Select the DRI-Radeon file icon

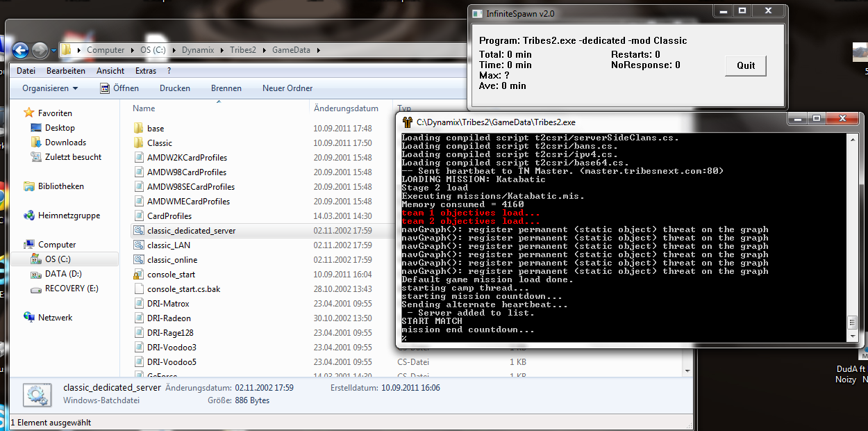pyautogui.click(x=137, y=318)
